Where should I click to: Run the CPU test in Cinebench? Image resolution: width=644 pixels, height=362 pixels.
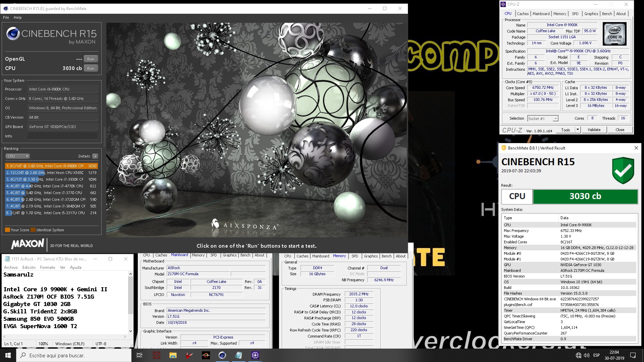click(x=91, y=68)
